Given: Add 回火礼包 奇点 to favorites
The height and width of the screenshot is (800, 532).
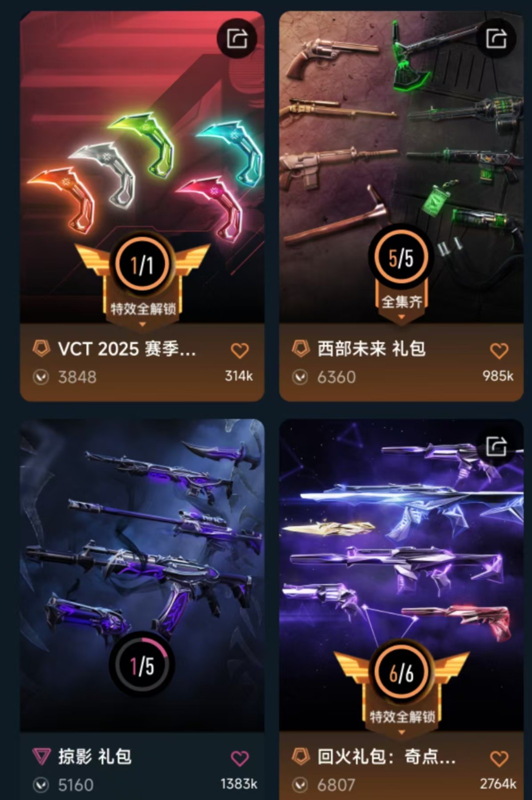Looking at the screenshot, I should click(498, 758).
